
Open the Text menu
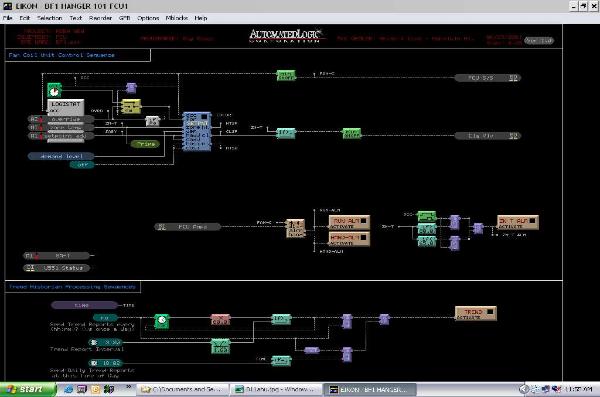pyautogui.click(x=76, y=18)
